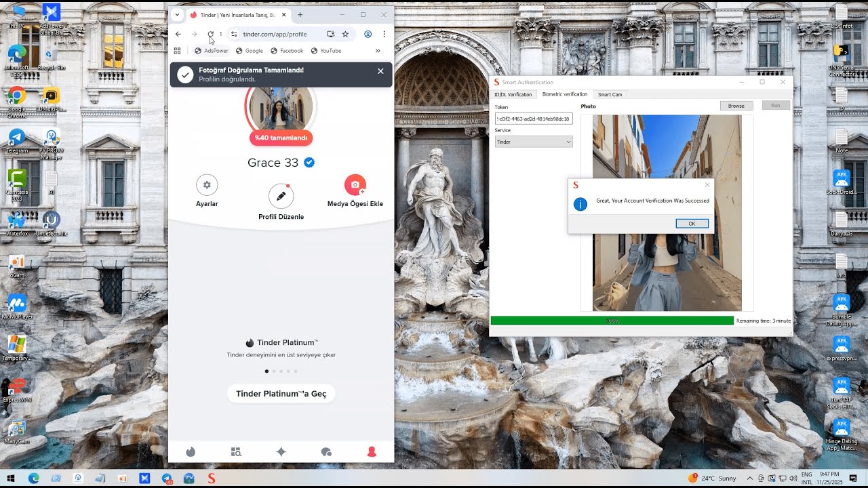The image size is (868, 488).
Task: Open Microsoft Edge from the taskbar
Action: tap(33, 479)
